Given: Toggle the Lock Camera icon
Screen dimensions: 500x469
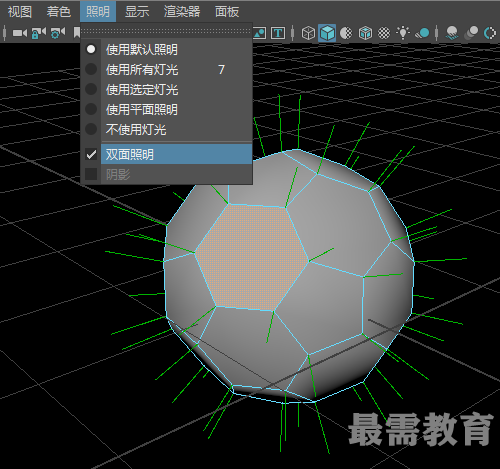Looking at the screenshot, I should point(39,33).
